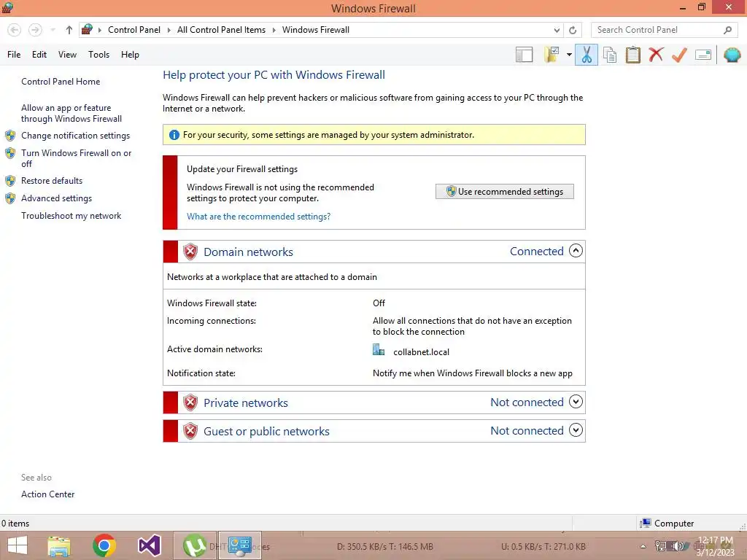The width and height of the screenshot is (747, 560).
Task: Go back with the Back arrow
Action: click(15, 30)
